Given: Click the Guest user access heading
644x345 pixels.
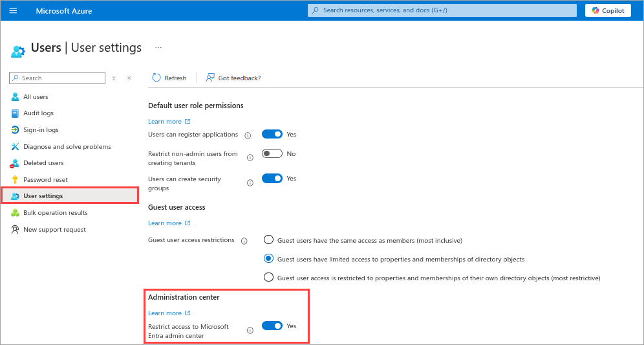Looking at the screenshot, I should click(x=177, y=207).
